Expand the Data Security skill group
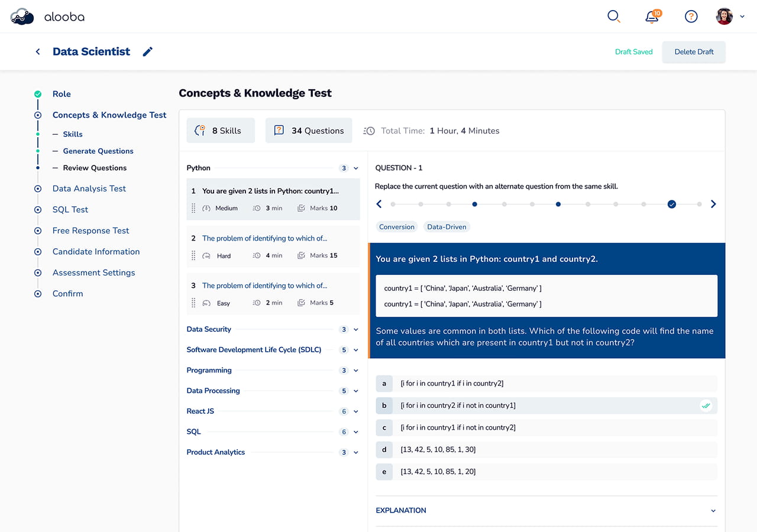This screenshot has width=757, height=532. tap(356, 329)
